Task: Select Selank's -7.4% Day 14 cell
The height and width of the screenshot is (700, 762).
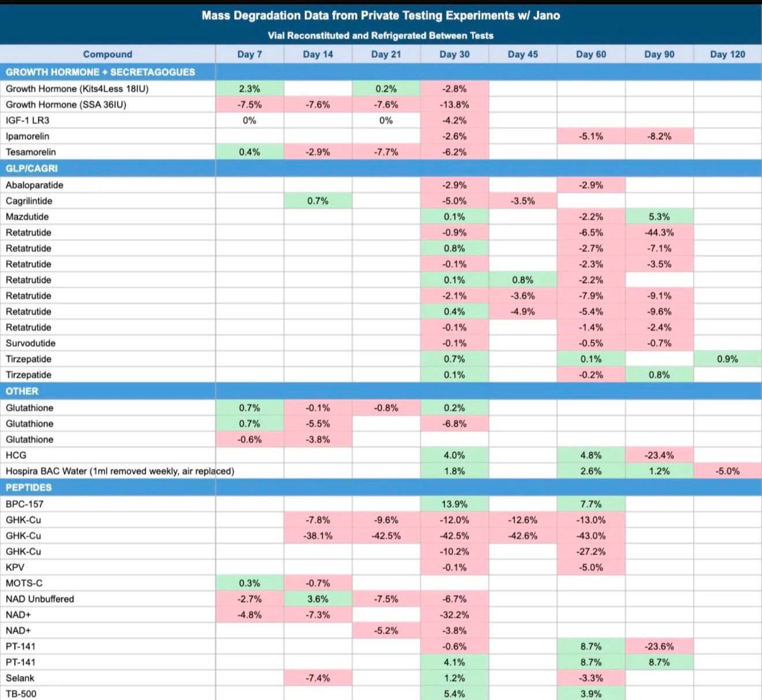Action: click(x=318, y=678)
